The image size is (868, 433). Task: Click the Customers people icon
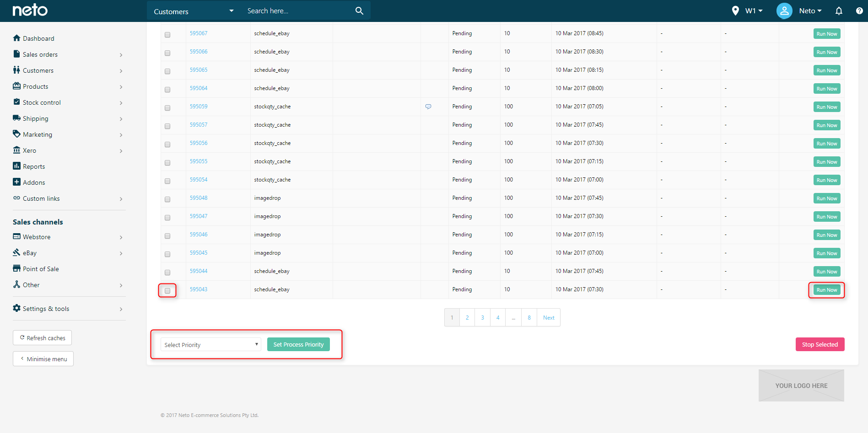pyautogui.click(x=17, y=70)
